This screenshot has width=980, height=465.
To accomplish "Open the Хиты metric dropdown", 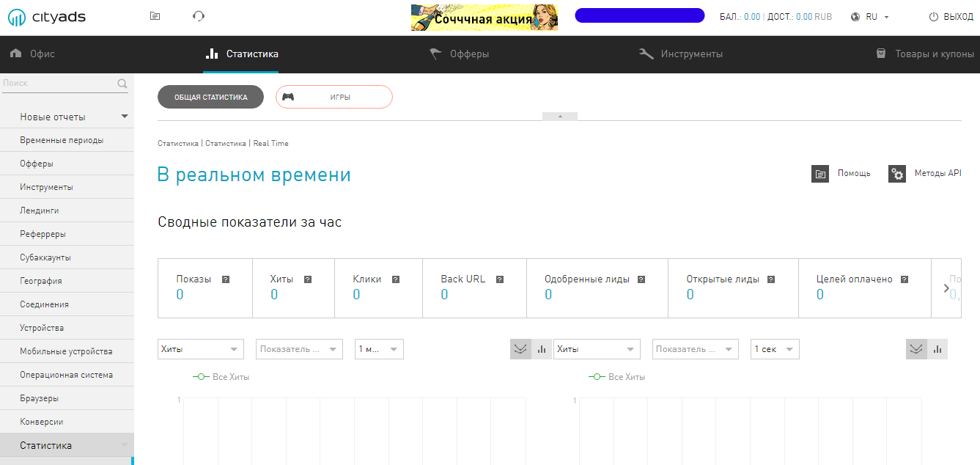I will (200, 349).
